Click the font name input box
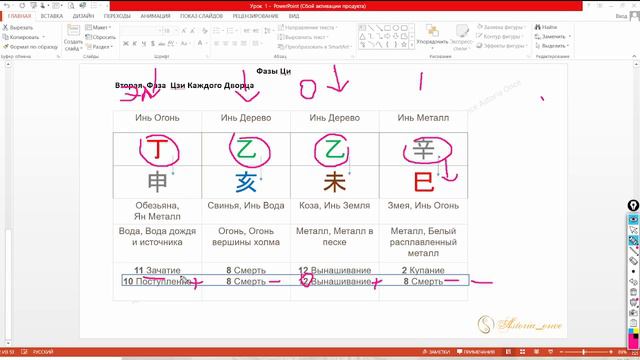Screen dimensions: 640x360 tap(140, 31)
